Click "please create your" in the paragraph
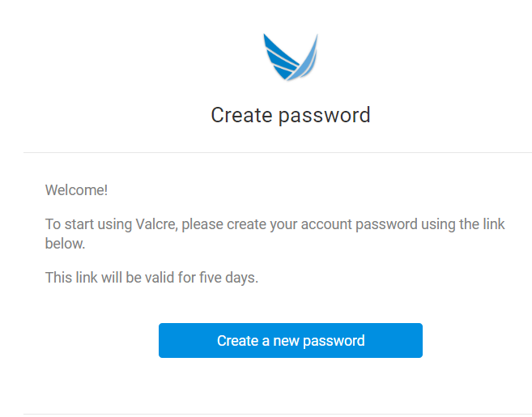Image resolution: width=532 pixels, height=417 pixels. click(240, 224)
